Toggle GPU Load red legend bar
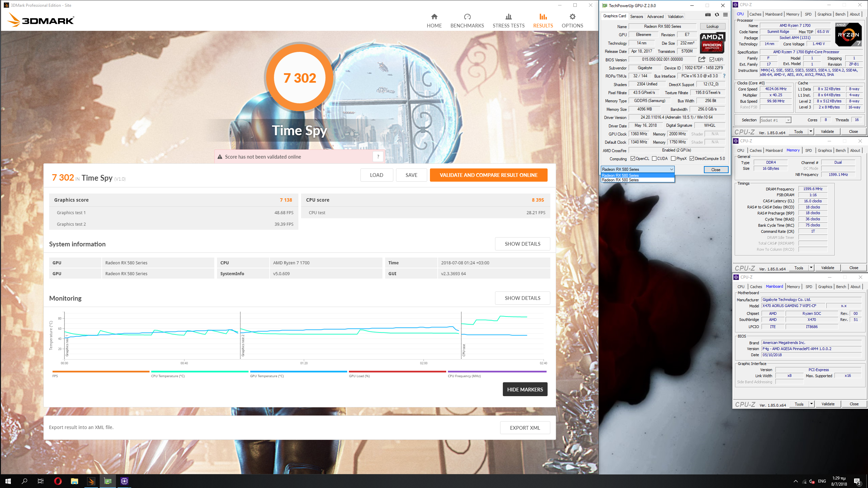The height and width of the screenshot is (488, 868). (x=397, y=372)
